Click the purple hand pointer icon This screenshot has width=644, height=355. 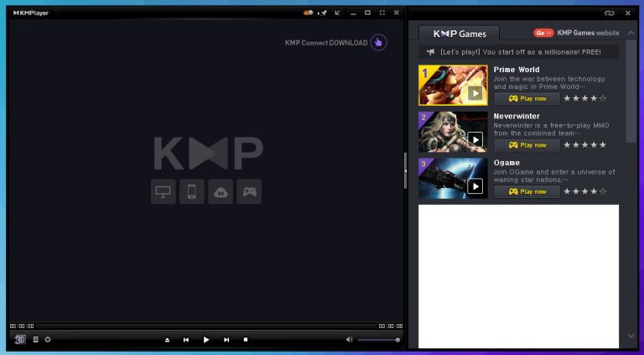pos(378,42)
